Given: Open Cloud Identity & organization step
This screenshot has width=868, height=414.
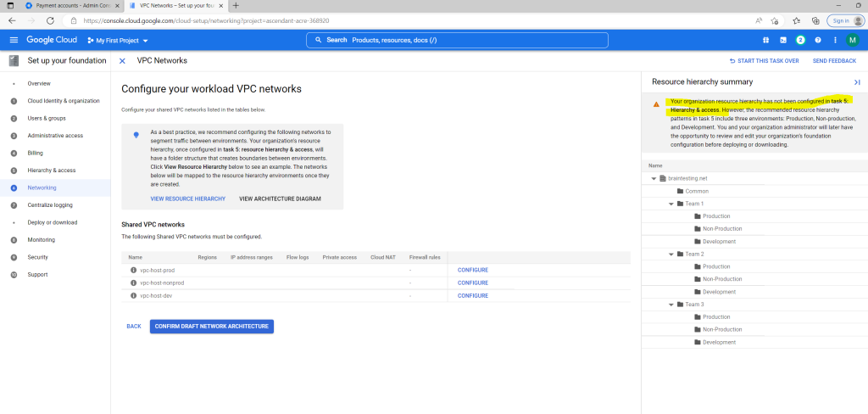Looking at the screenshot, I should (x=64, y=101).
